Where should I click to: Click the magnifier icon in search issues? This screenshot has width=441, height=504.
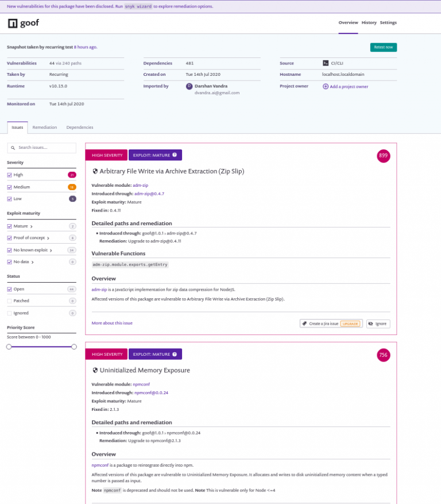[x=13, y=148]
